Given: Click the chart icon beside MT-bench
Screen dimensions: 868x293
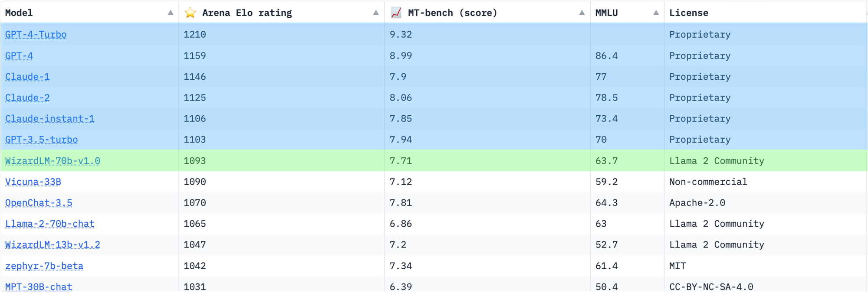Looking at the screenshot, I should tap(396, 13).
